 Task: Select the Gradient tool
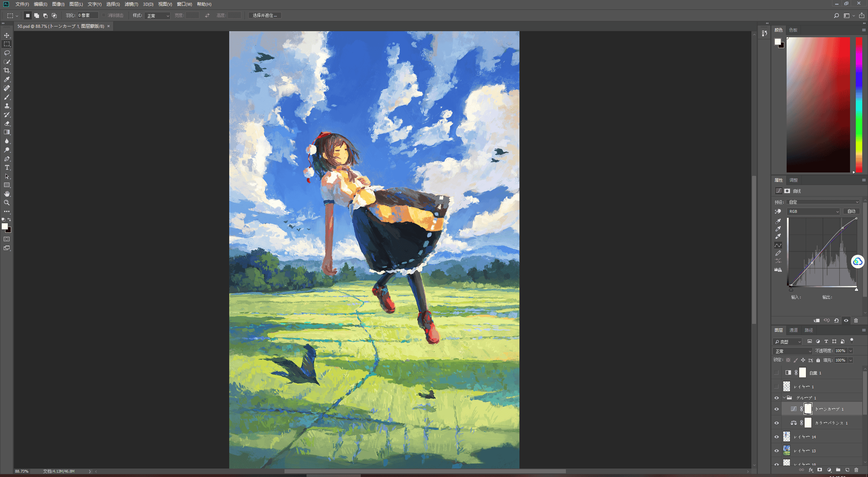(7, 132)
